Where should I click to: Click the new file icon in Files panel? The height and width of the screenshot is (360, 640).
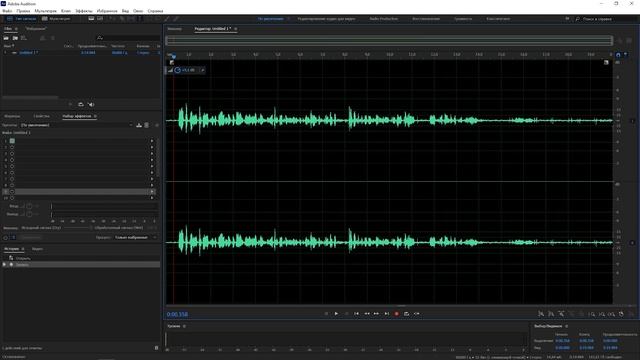click(24, 38)
